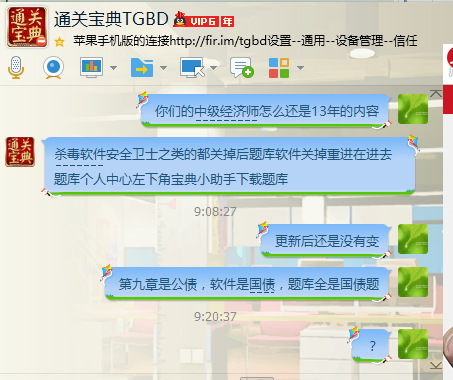Click the message 第九章是公债，软件是国债
This screenshot has width=453, height=380.
click(x=249, y=284)
